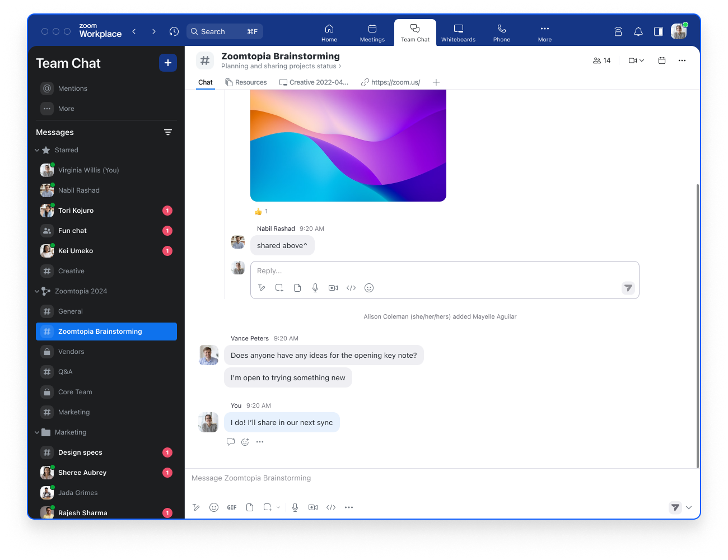The height and width of the screenshot is (560, 728).
Task: Collapse the Zoomtopia 2024 folder
Action: [x=38, y=291]
